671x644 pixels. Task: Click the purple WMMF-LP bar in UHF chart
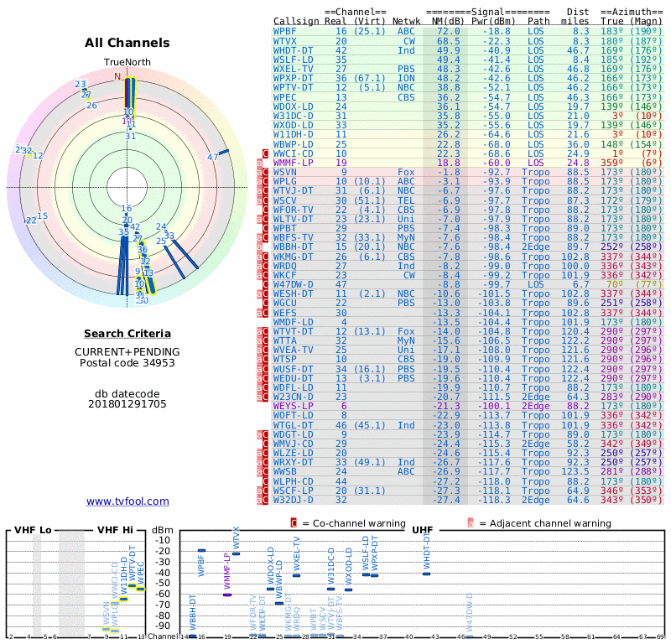227,595
